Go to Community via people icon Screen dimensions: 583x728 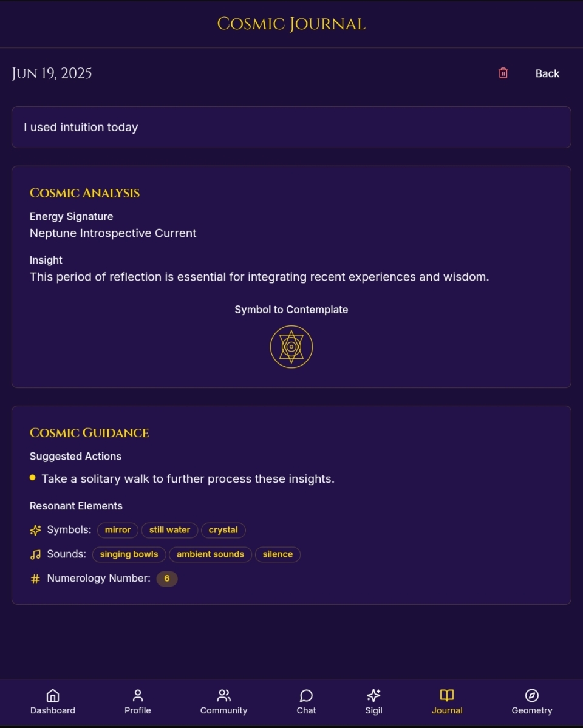(x=224, y=695)
